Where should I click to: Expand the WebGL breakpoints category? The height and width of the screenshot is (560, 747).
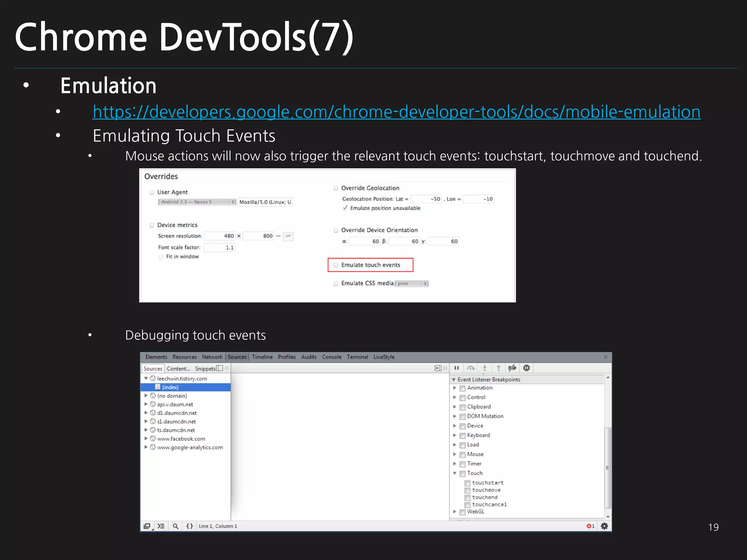(x=455, y=512)
